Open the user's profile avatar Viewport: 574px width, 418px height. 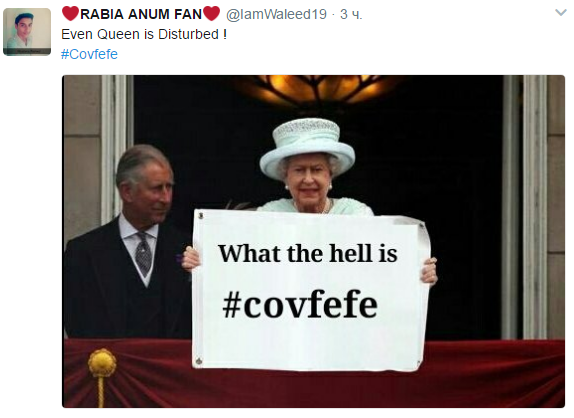[27, 32]
